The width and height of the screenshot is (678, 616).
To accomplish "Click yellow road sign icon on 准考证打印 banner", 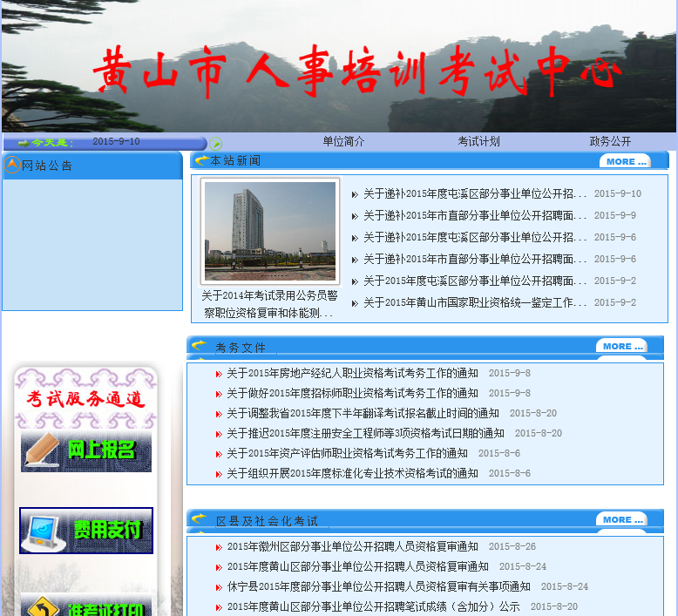I will (44, 606).
